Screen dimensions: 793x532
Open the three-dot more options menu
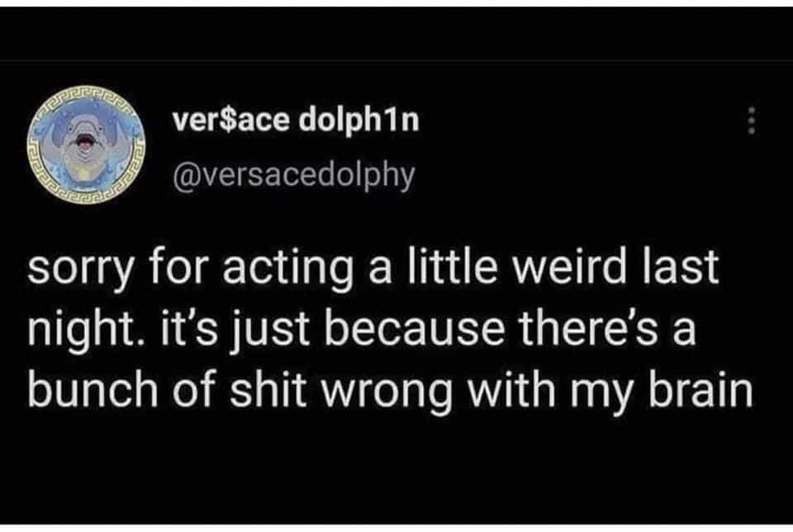pyautogui.click(x=751, y=123)
